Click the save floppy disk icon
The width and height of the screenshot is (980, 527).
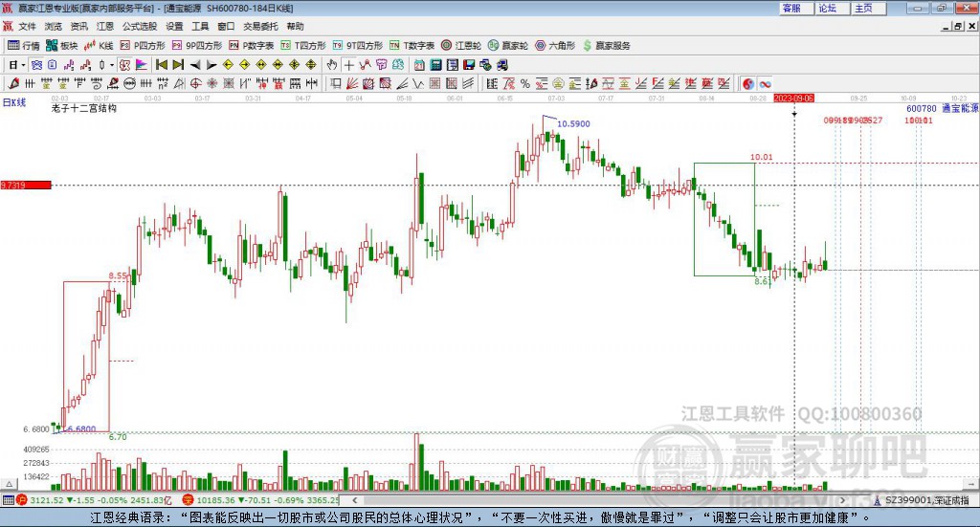(x=469, y=65)
